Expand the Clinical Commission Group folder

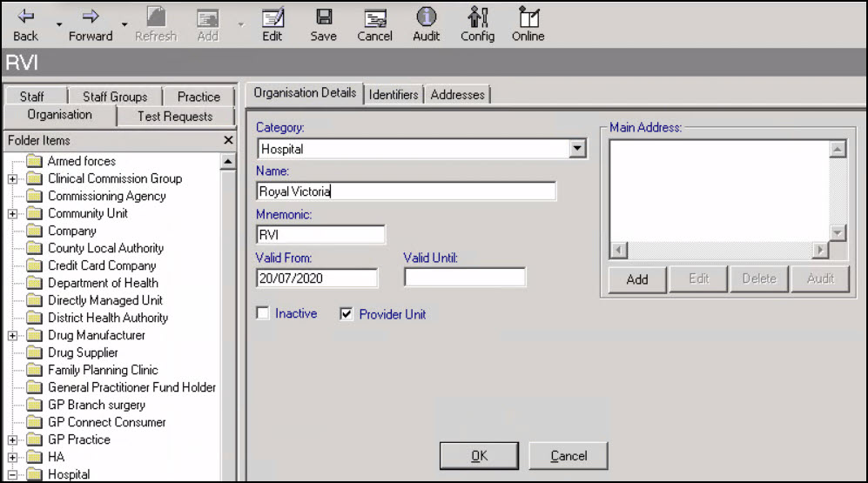pos(13,179)
